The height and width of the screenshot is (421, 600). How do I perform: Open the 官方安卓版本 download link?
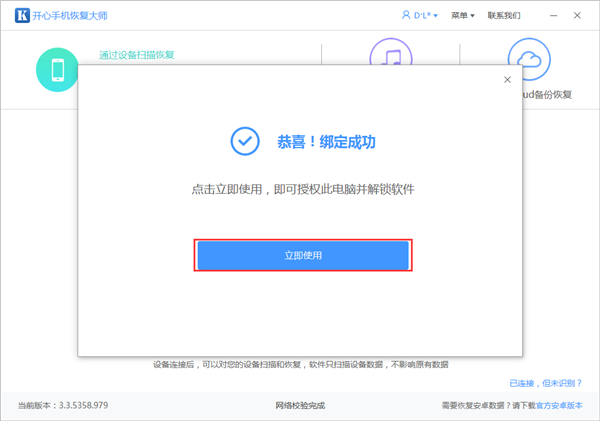(559, 405)
